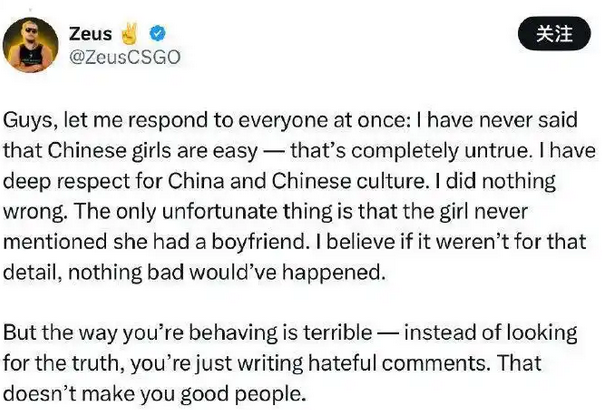Click the Zeus display name
The width and height of the screenshot is (602, 410).
(88, 34)
